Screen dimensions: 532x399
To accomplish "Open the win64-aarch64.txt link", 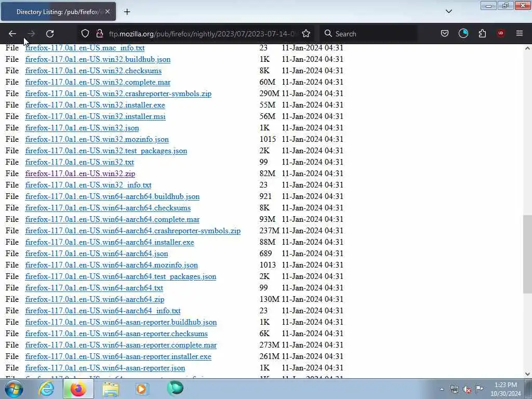I will point(94,288).
